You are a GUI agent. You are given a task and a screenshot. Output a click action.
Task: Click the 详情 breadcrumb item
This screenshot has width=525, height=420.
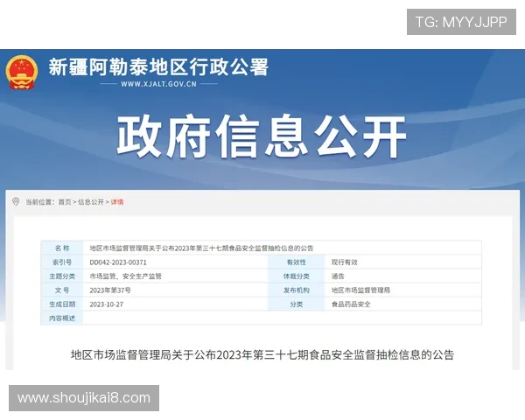point(117,202)
